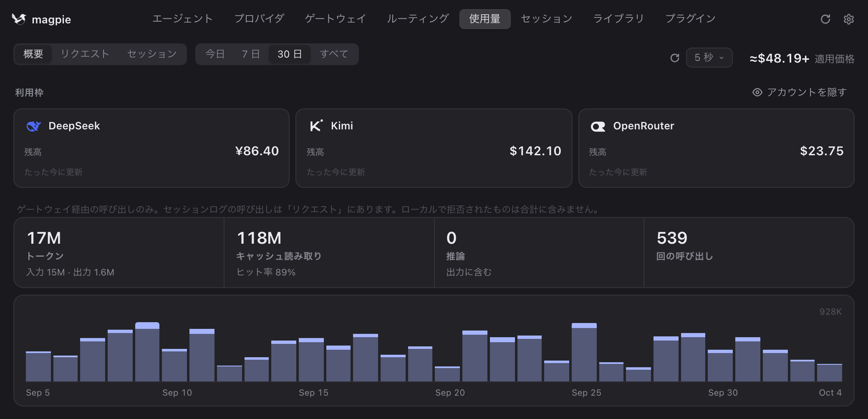Click the ≈$48.19+ 適用価格 total
The image size is (868, 419).
[x=802, y=58]
